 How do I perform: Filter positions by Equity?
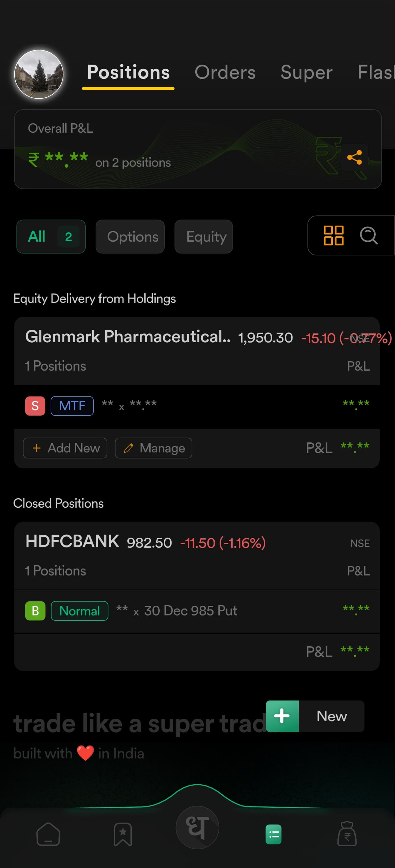click(204, 237)
